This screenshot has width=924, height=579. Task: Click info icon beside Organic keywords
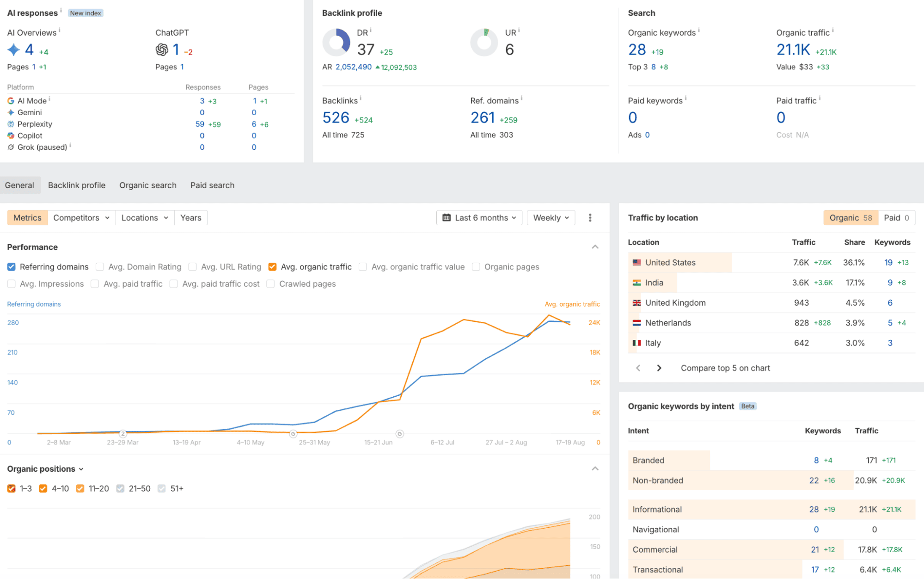pyautogui.click(x=698, y=31)
